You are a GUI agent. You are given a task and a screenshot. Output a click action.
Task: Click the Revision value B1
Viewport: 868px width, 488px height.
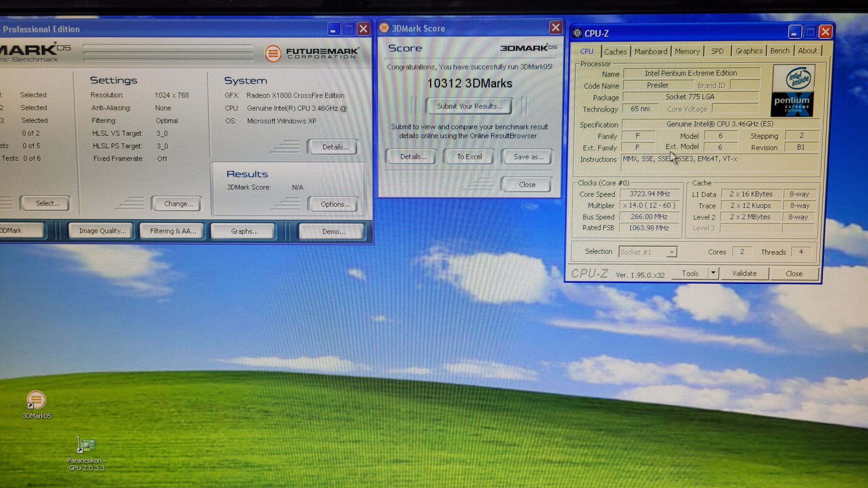801,147
